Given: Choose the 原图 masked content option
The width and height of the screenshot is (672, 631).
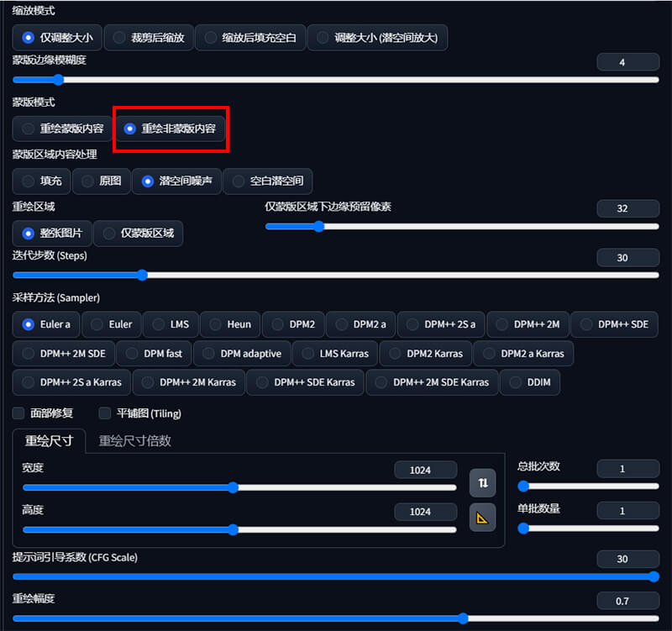Looking at the screenshot, I should click(x=101, y=181).
